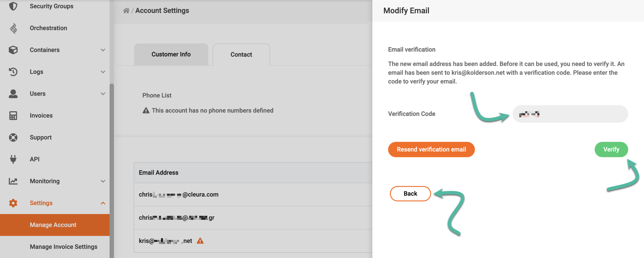This screenshot has width=644, height=258.
Task: Click the Invoices calculator icon
Action: coord(13,115)
